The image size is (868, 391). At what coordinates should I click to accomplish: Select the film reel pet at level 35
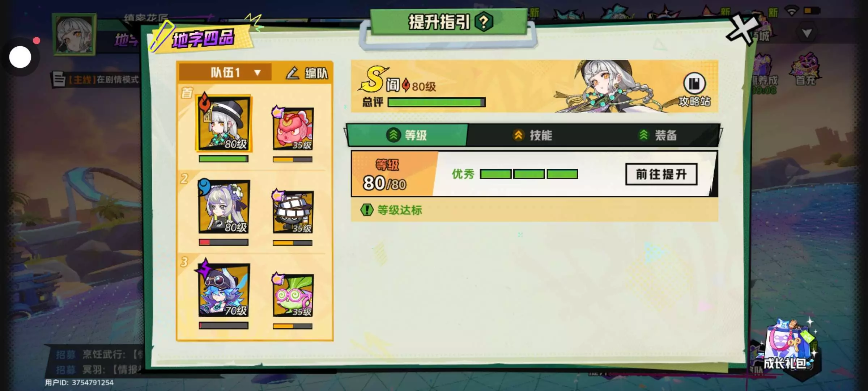293,212
